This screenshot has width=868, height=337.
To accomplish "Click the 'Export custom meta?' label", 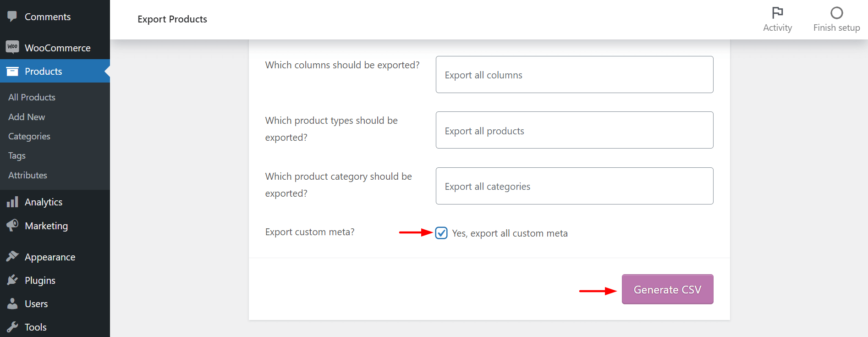I will 310,232.
